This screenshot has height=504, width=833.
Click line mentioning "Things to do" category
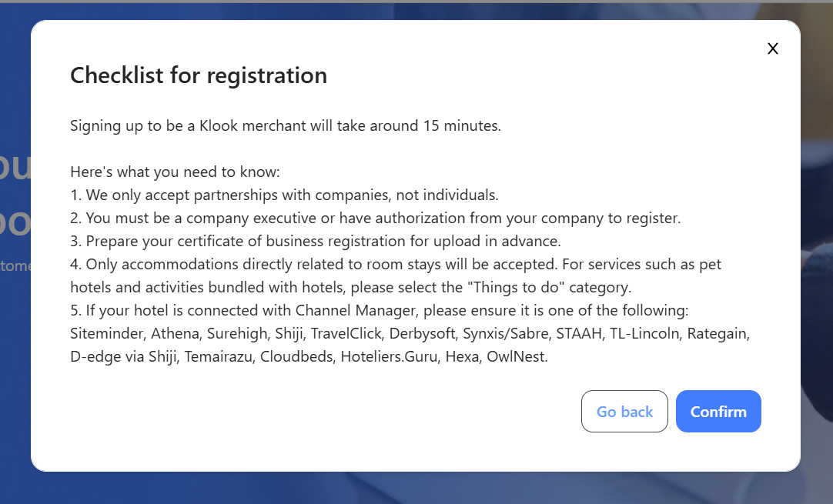pyautogui.click(x=350, y=287)
